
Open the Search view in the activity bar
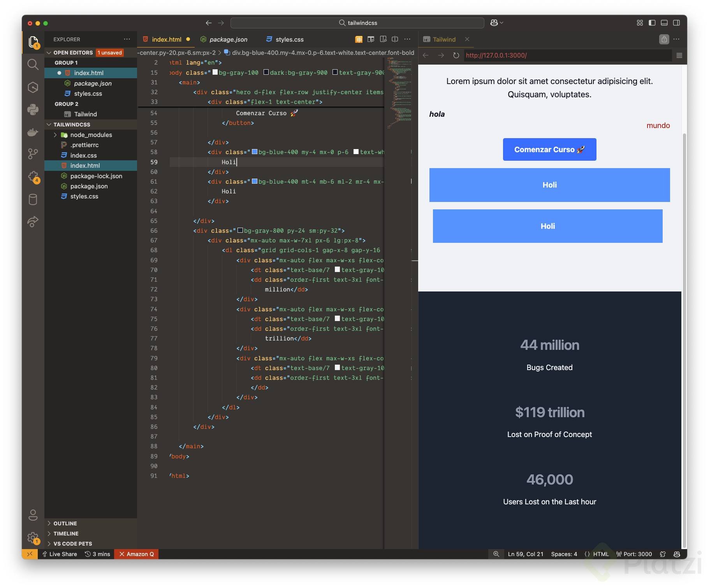pos(33,64)
